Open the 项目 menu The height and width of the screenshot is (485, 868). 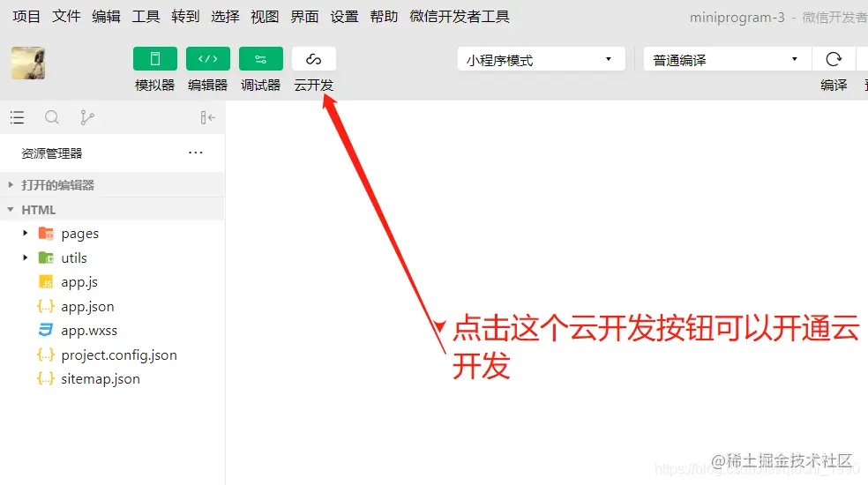[26, 17]
